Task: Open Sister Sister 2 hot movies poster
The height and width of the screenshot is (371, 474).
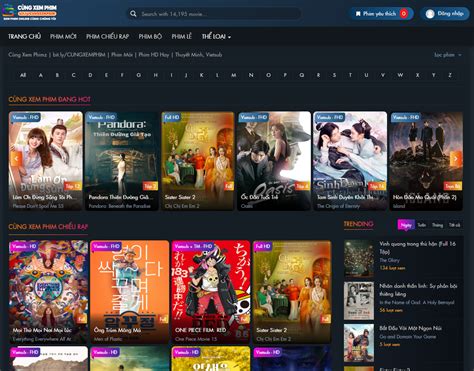Action: (198, 161)
